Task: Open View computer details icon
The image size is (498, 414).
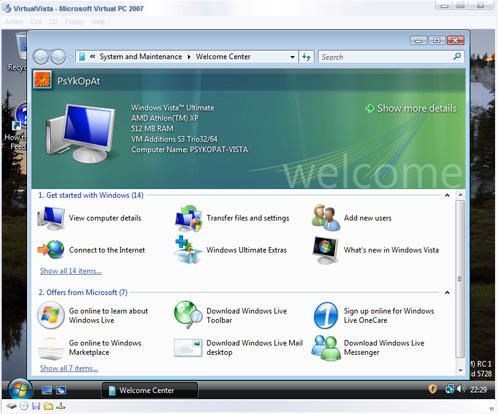Action: [51, 218]
